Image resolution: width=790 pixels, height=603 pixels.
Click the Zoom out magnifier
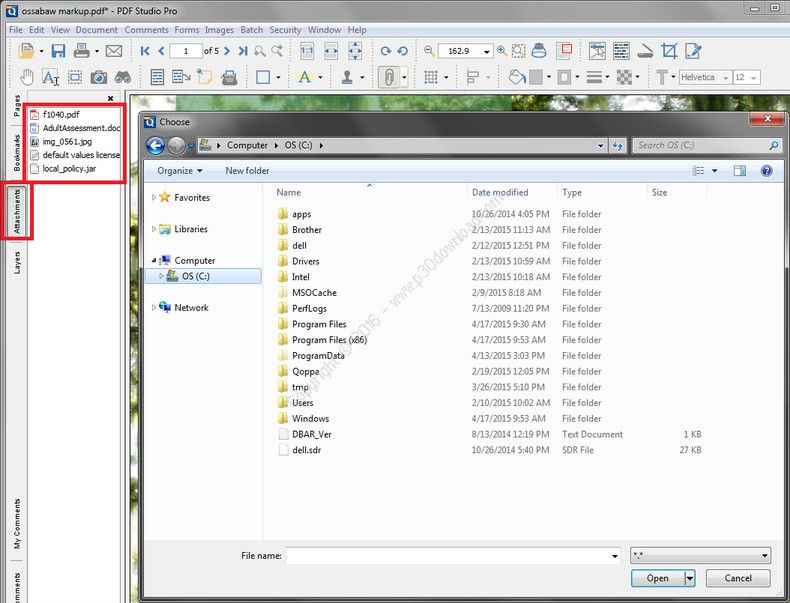pos(429,50)
